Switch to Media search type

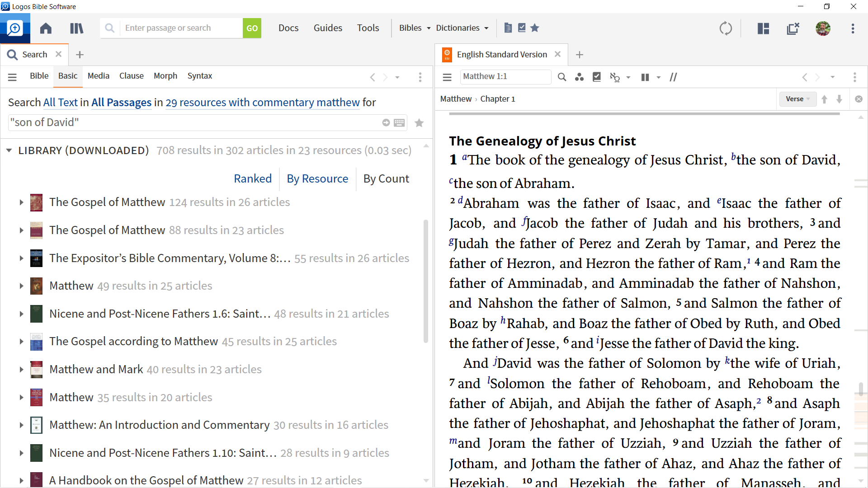[x=99, y=76]
